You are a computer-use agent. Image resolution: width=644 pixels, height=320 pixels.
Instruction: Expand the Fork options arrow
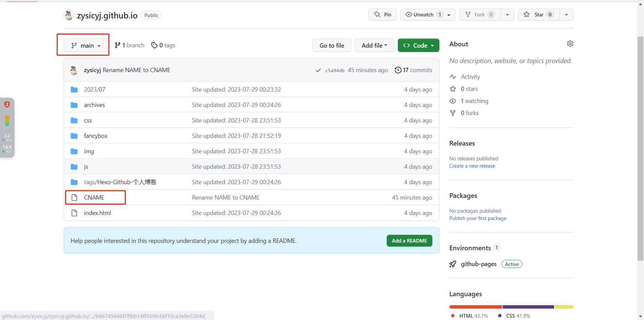coord(507,14)
